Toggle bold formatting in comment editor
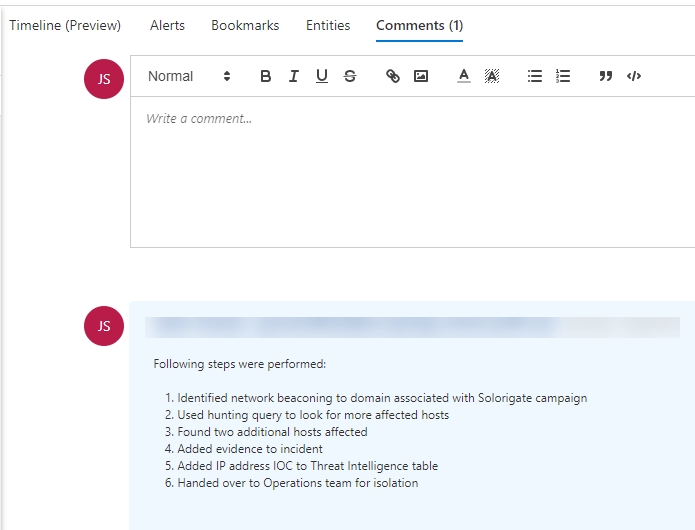 tap(265, 76)
